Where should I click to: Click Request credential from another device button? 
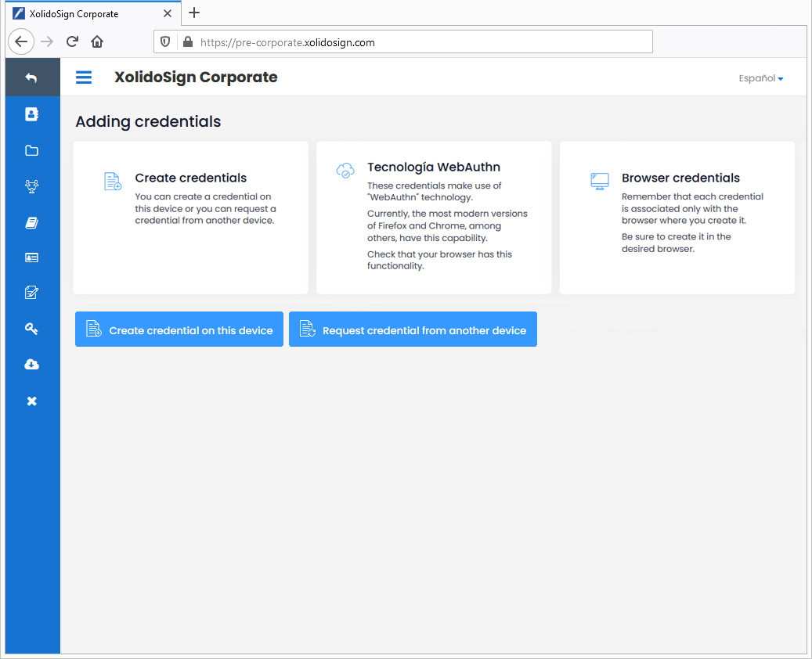[413, 329]
